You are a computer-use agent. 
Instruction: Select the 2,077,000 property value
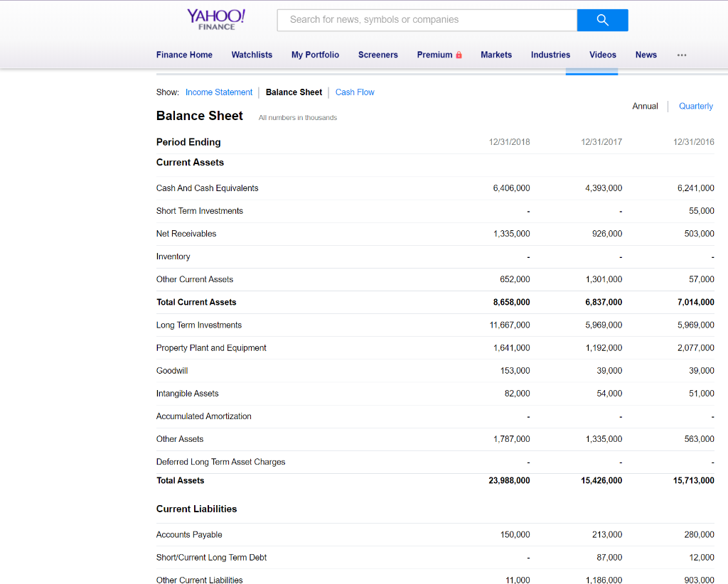click(695, 347)
